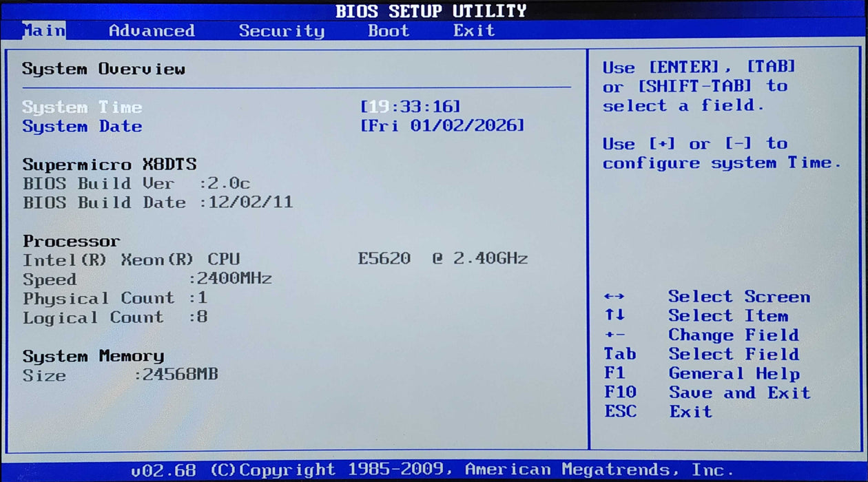Image resolution: width=868 pixels, height=482 pixels.
Task: Click the Select Screen legend text
Action: point(739,297)
